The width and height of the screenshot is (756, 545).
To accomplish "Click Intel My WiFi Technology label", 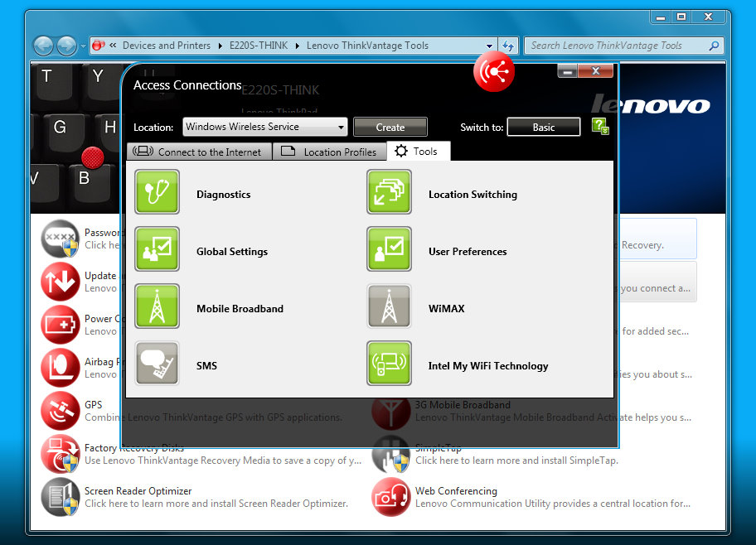I will coord(488,366).
